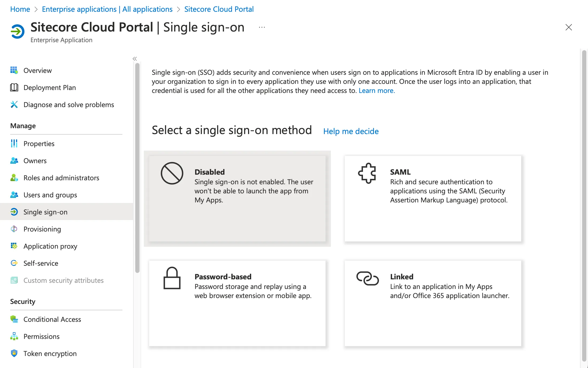
Task: Select the Single sign-on sidebar icon
Action: (13, 212)
